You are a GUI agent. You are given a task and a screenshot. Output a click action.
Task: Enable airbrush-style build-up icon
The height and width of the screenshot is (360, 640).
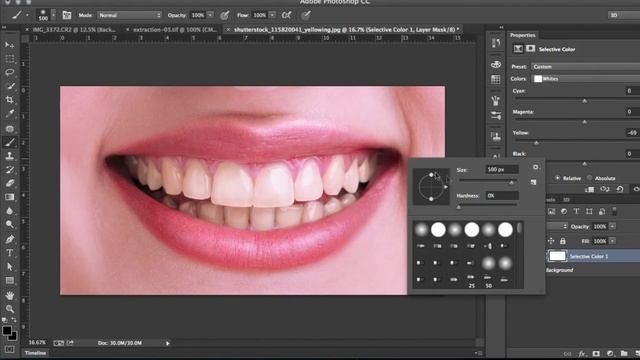click(x=287, y=16)
